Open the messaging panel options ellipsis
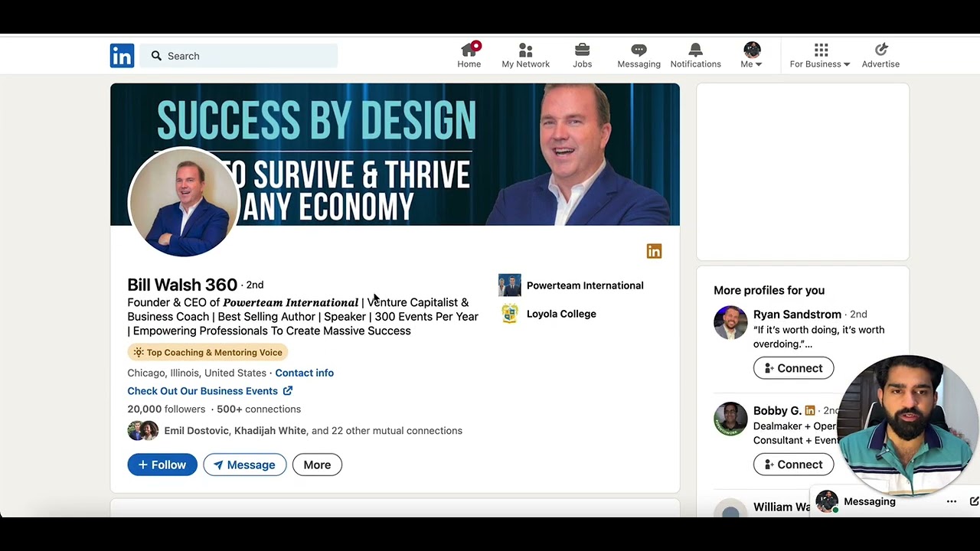 (x=951, y=502)
